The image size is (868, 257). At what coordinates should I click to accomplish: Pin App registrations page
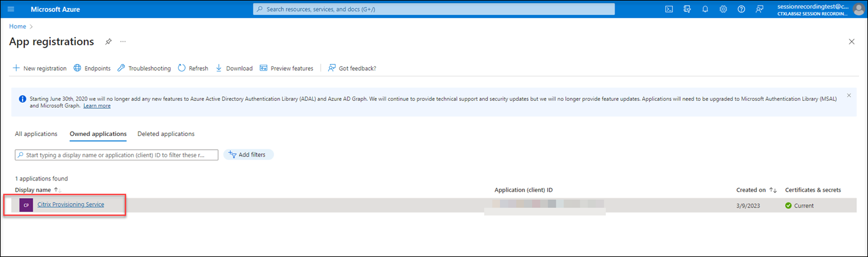tap(109, 41)
